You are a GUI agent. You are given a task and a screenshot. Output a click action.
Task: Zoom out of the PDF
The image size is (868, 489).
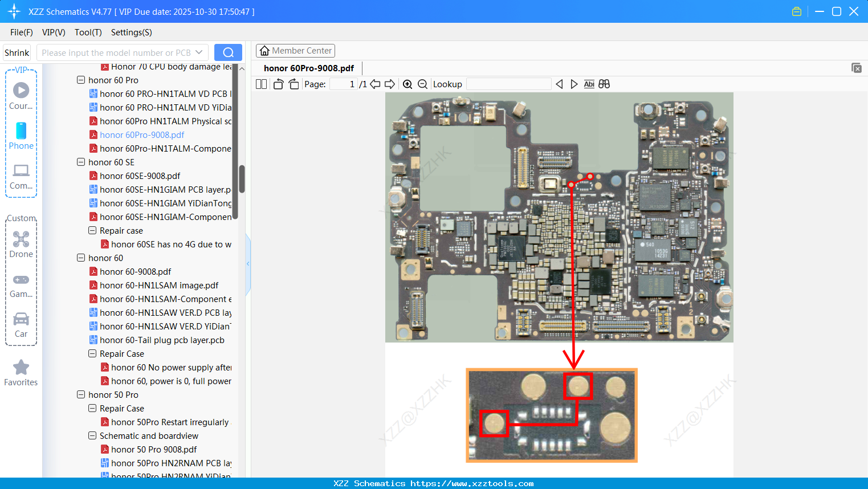[x=422, y=84]
